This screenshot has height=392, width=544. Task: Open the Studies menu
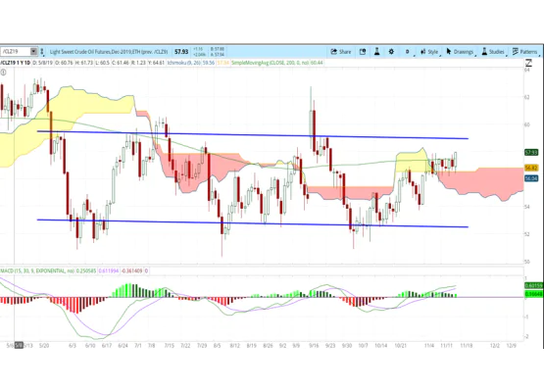[493, 52]
